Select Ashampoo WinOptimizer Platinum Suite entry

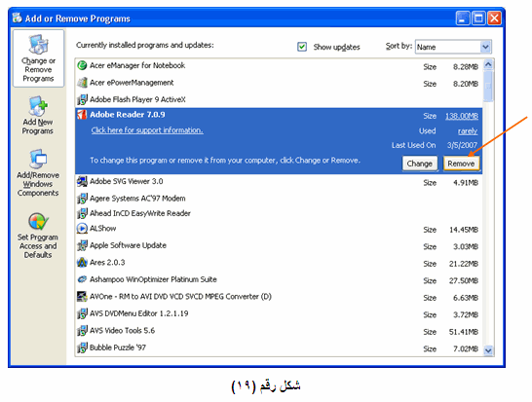pyautogui.click(x=279, y=279)
